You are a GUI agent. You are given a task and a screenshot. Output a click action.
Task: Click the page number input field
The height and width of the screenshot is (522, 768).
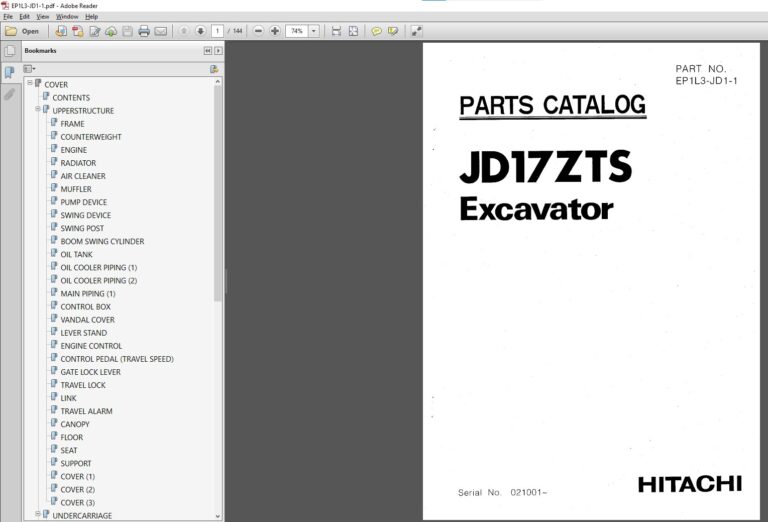[217, 31]
